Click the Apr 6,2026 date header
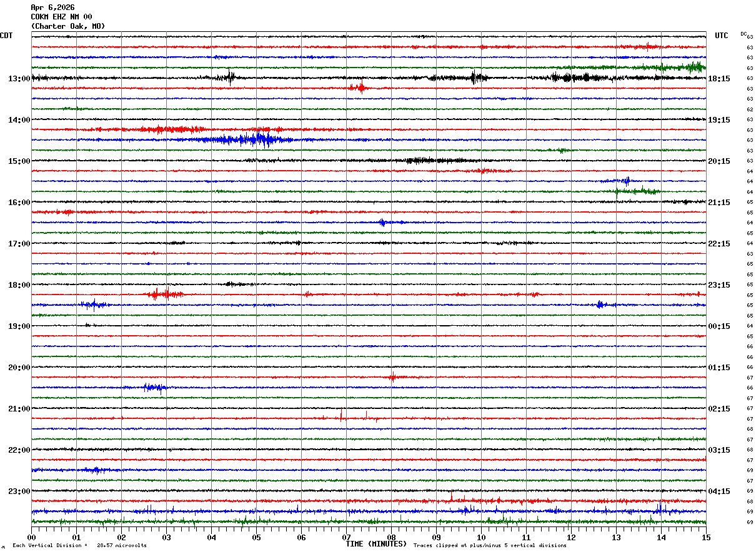Screen dimensions: 756x554 pos(52,8)
